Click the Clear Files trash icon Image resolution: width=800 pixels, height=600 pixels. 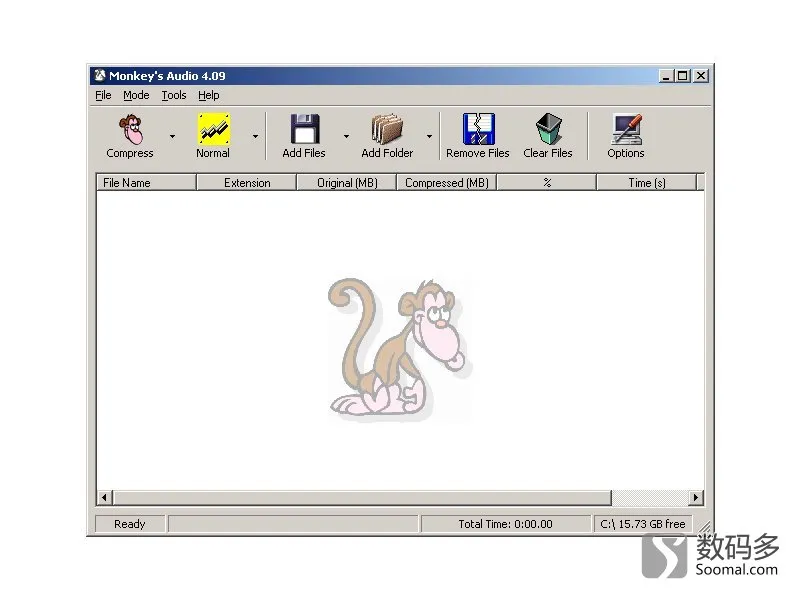548,129
